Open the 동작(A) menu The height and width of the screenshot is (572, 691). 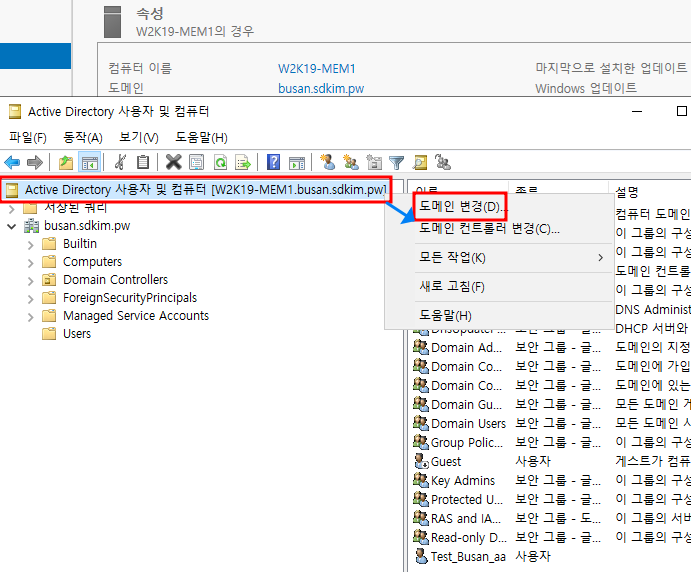(83, 137)
